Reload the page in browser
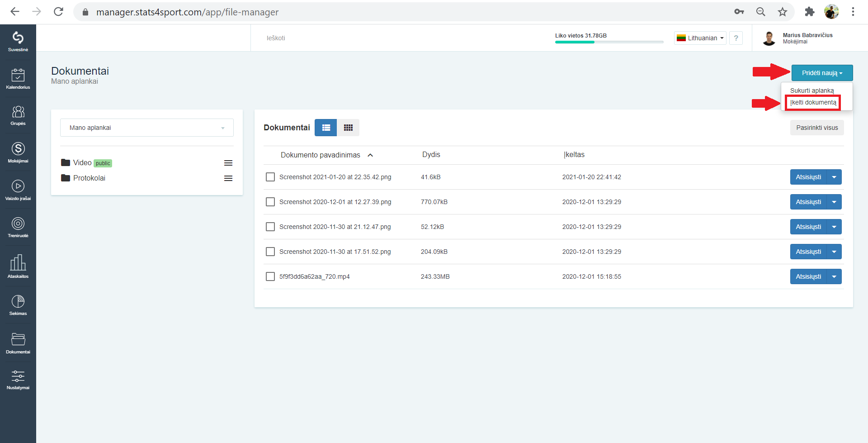This screenshot has height=443, width=868. (x=58, y=12)
